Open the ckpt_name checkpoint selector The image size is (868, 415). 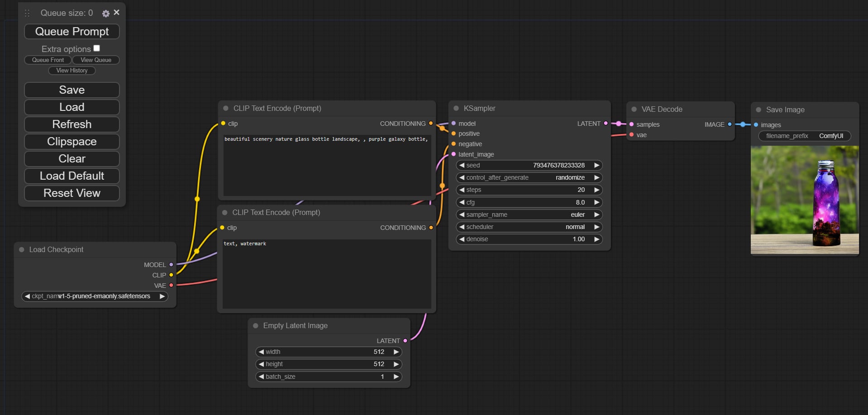(x=95, y=296)
